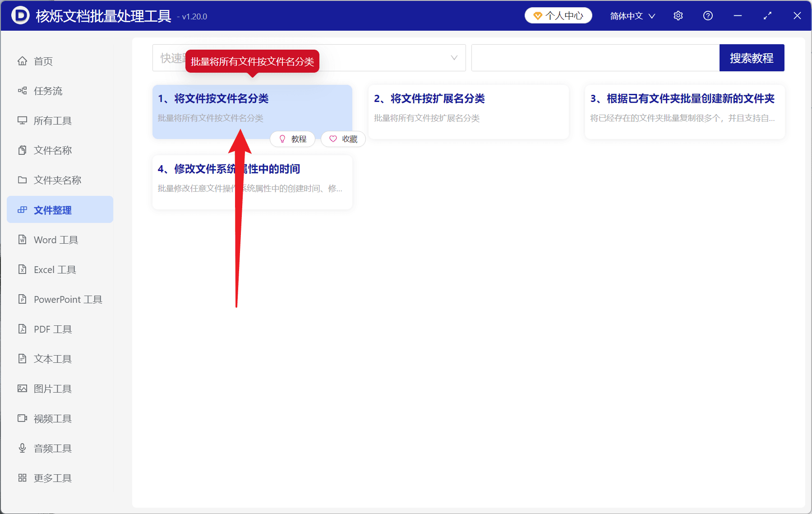The image size is (812, 514).
Task: Click inside the tutorial search input field
Action: point(595,58)
